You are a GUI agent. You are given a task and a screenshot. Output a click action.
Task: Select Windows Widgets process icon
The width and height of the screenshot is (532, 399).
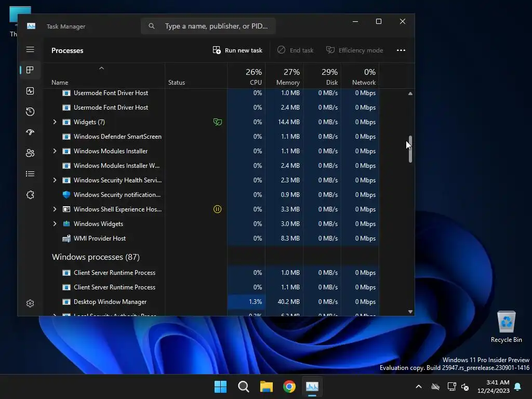point(66,224)
